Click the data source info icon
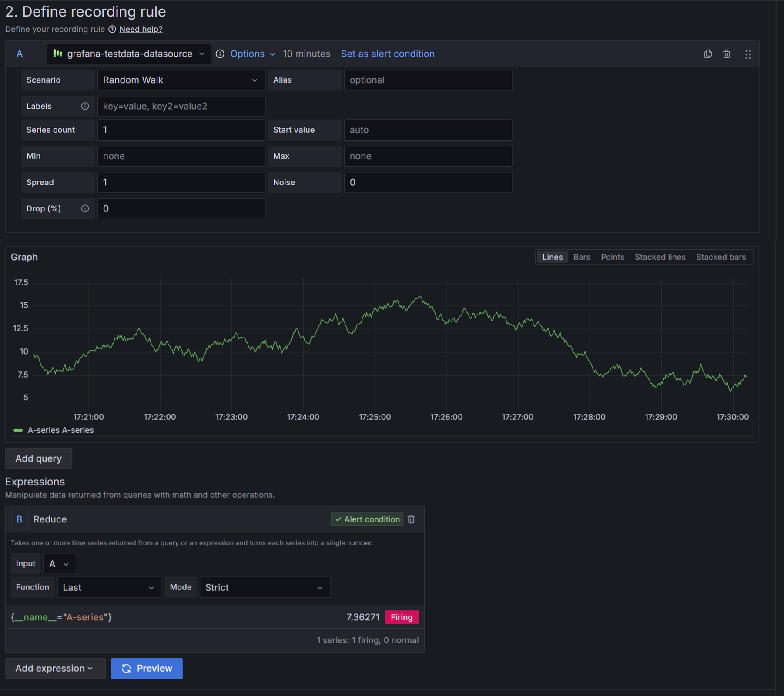The image size is (784, 696). point(220,54)
